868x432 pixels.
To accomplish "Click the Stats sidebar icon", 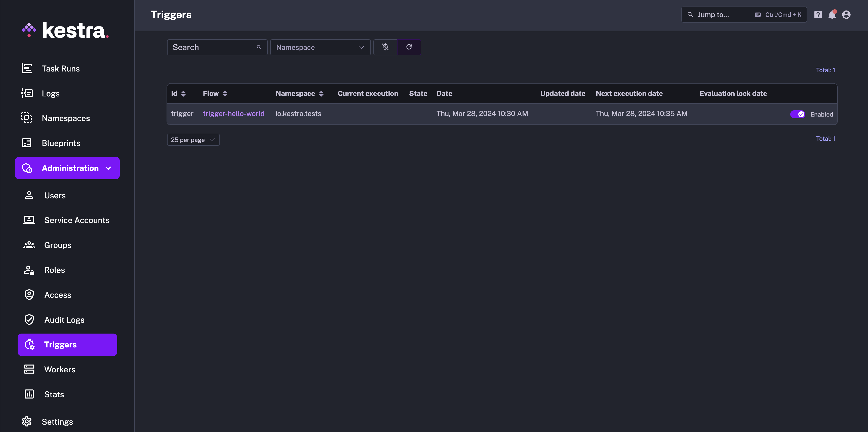I will point(28,394).
